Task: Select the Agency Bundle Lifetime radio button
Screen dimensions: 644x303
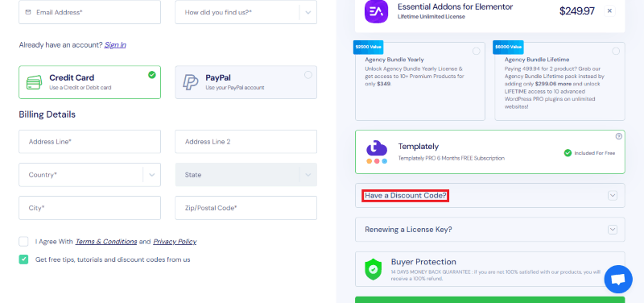Action: click(616, 51)
